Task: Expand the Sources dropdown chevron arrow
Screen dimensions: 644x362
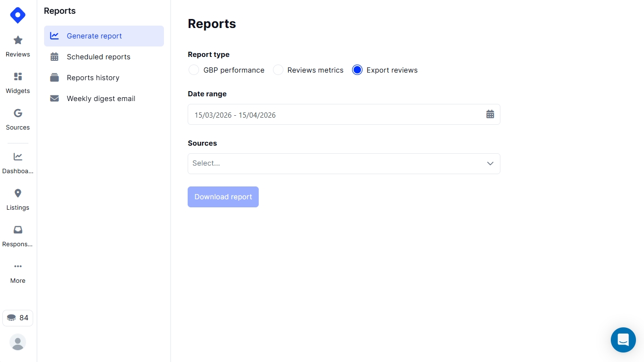Action: coord(490,164)
